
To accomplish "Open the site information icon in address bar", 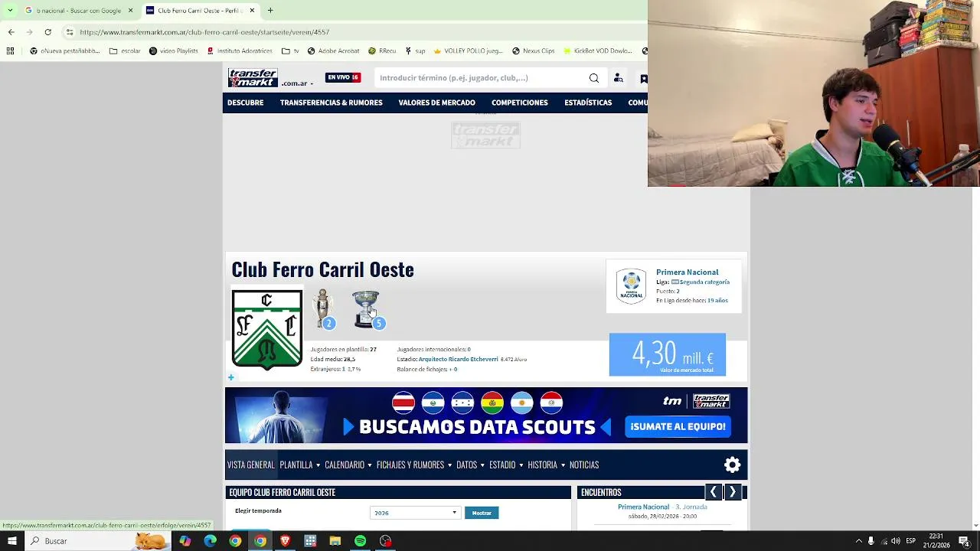I will point(70,32).
